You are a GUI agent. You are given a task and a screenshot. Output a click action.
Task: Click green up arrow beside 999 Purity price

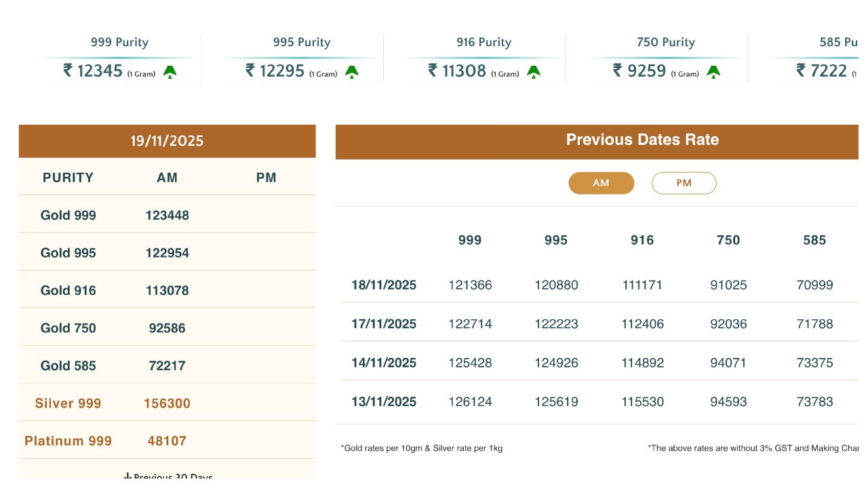coord(170,72)
